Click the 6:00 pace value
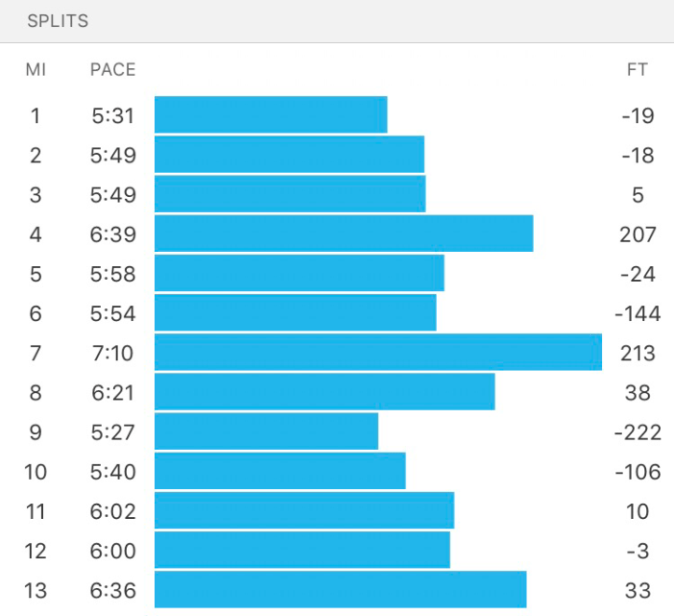Image resolution: width=674 pixels, height=616 pixels. [113, 551]
